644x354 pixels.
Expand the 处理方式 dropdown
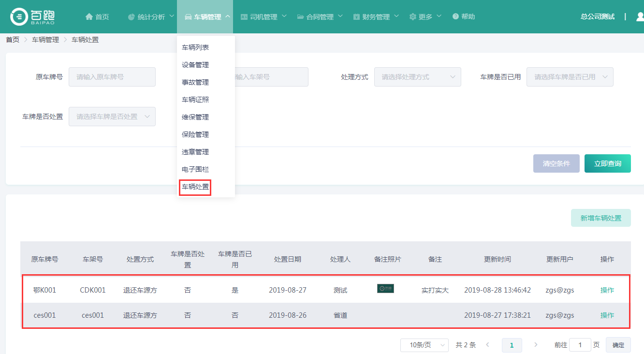pyautogui.click(x=417, y=77)
